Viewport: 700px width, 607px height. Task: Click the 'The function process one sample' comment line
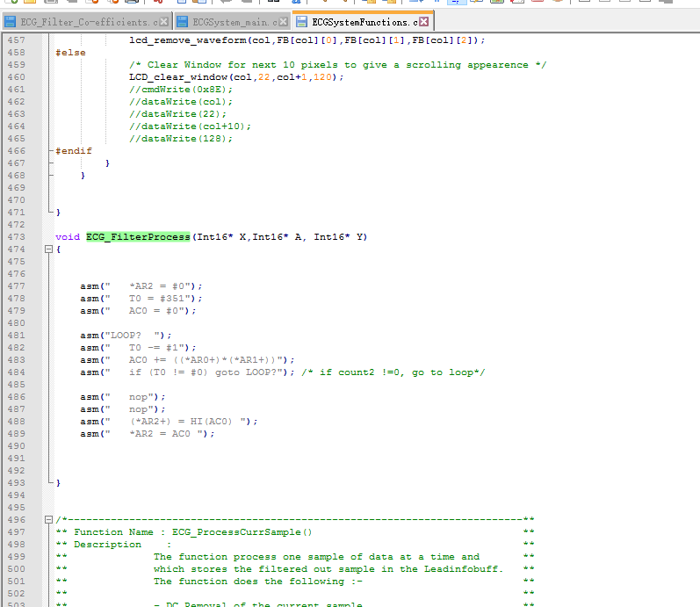pyautogui.click(x=316, y=557)
